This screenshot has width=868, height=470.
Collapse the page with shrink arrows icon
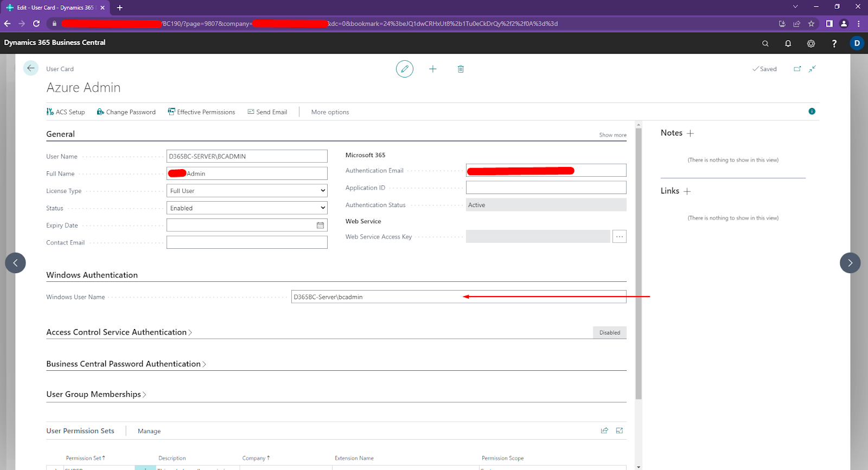click(x=812, y=69)
